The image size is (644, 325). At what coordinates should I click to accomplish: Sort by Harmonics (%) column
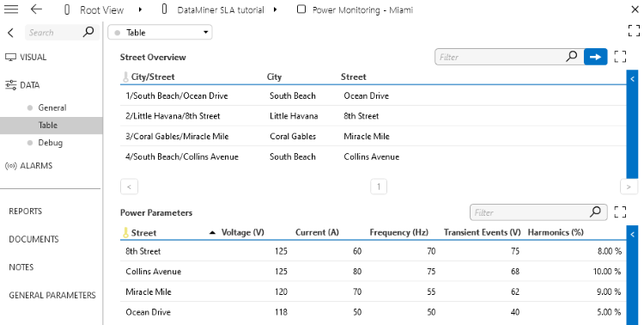pyautogui.click(x=556, y=232)
